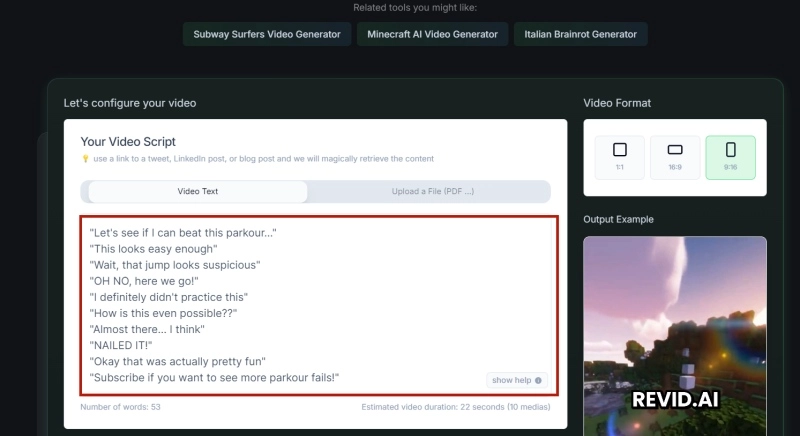Screen dimensions: 800x436
Task: Click "Related tools you might like:" text
Action: pos(415,8)
